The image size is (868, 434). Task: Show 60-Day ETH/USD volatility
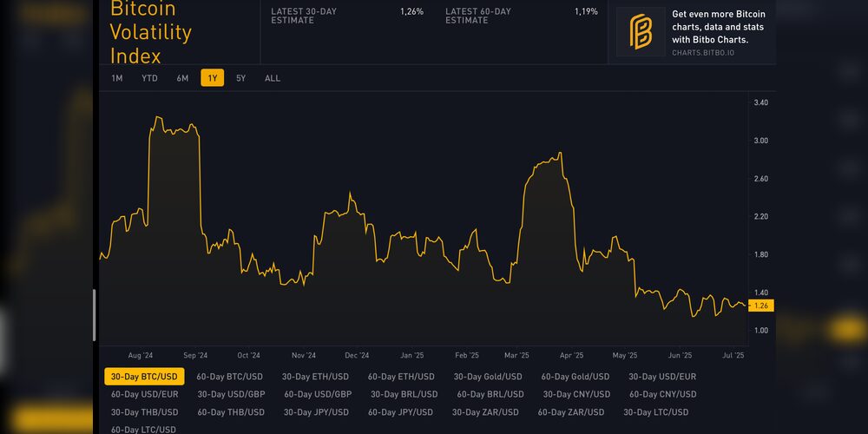pos(401,377)
